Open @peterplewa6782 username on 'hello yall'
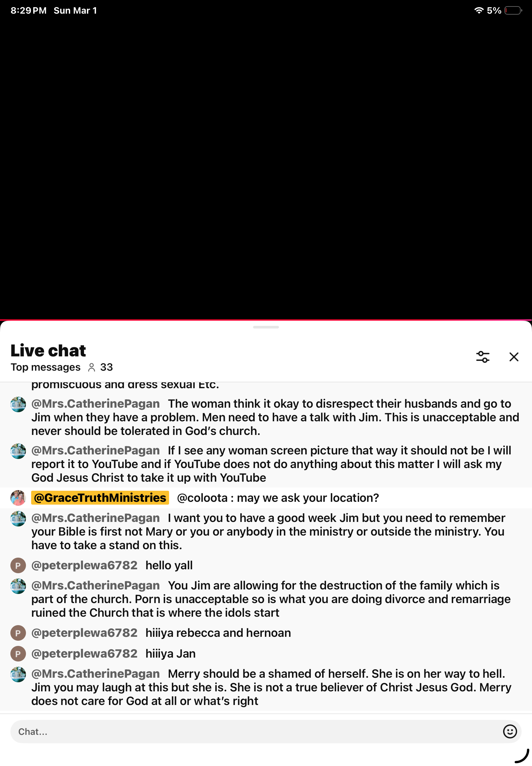This screenshot has height=766, width=532. tap(84, 565)
